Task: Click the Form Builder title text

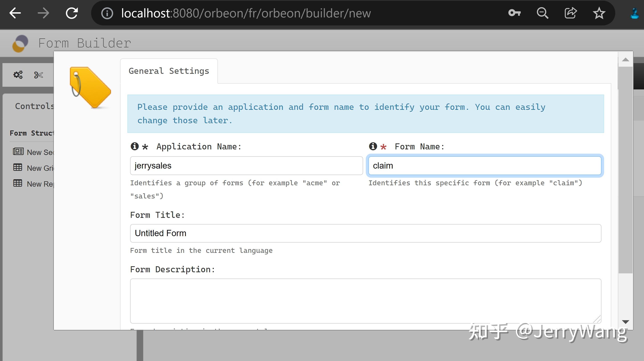Action: (x=85, y=43)
